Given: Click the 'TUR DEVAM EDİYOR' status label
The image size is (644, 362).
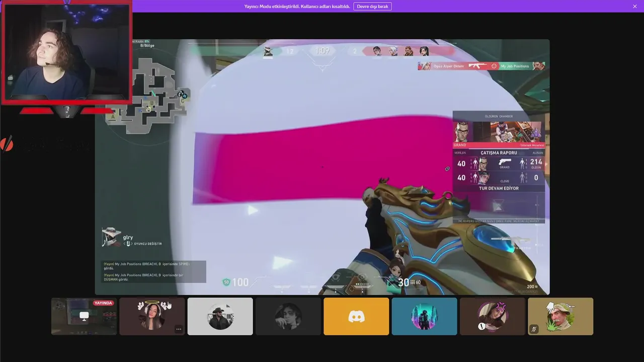Looking at the screenshot, I should (499, 189).
